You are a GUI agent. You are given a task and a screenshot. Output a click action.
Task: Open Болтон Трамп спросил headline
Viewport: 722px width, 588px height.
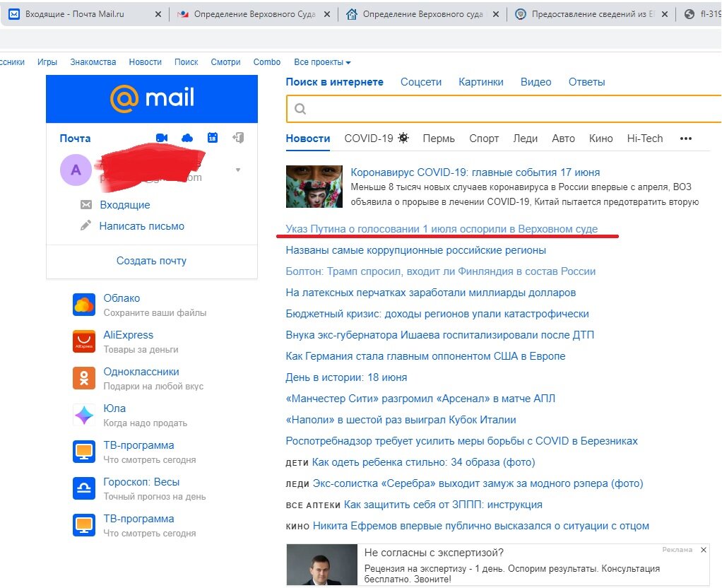click(x=441, y=271)
